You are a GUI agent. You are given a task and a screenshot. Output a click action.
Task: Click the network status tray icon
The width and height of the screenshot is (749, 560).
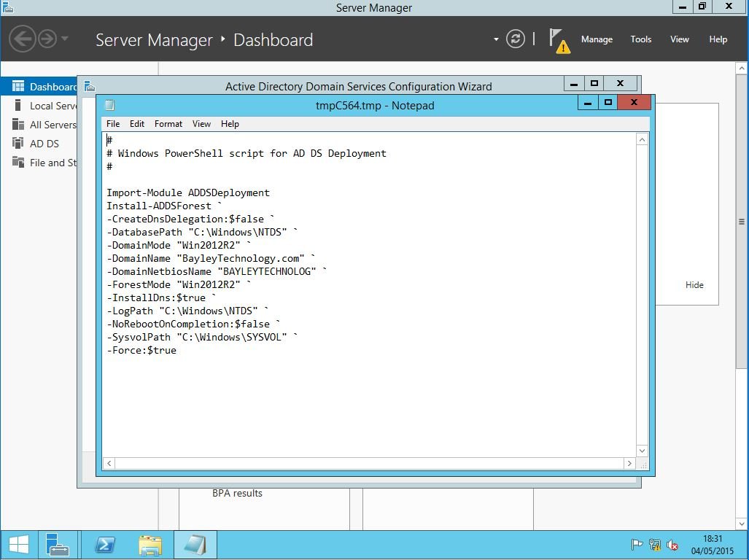(654, 545)
